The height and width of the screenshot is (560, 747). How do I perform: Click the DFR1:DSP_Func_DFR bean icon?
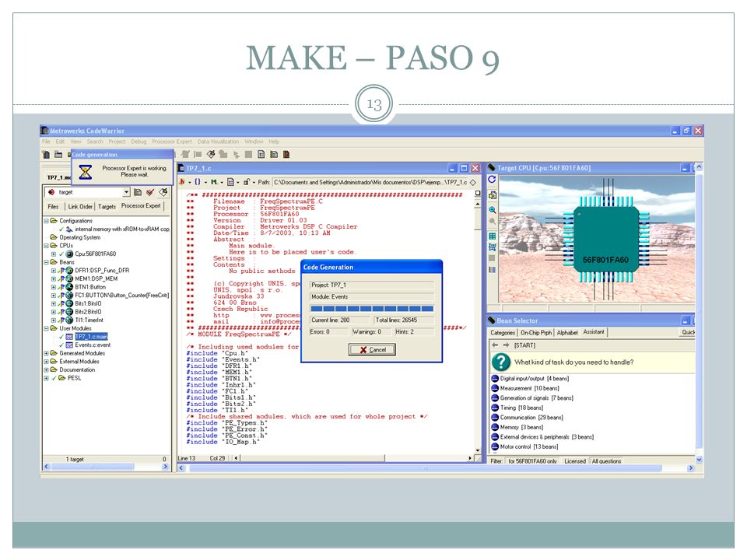[69, 271]
